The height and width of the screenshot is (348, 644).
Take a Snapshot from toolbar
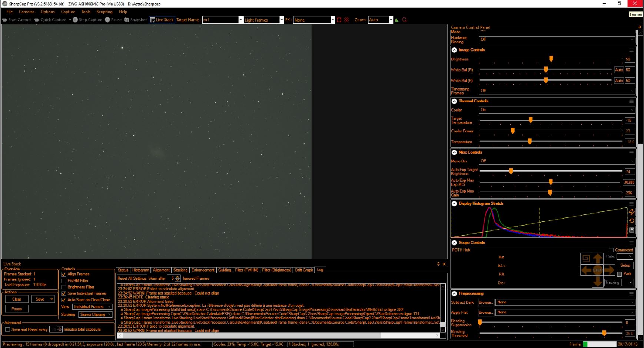pyautogui.click(x=135, y=20)
